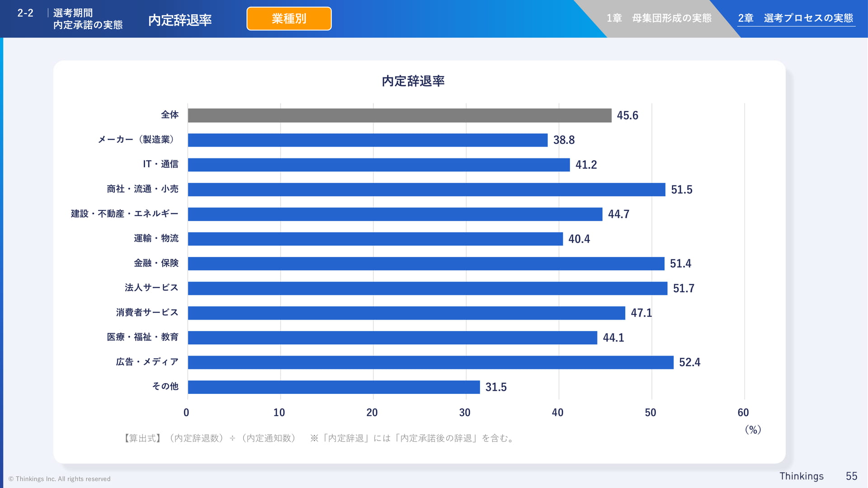
Task: Click the IT・通信 category label
Action: click(x=161, y=164)
